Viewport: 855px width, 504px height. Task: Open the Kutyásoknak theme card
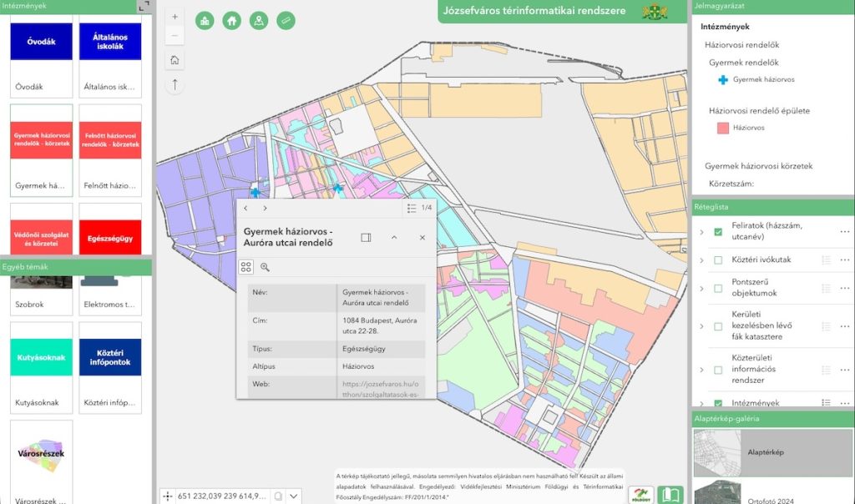42,368
